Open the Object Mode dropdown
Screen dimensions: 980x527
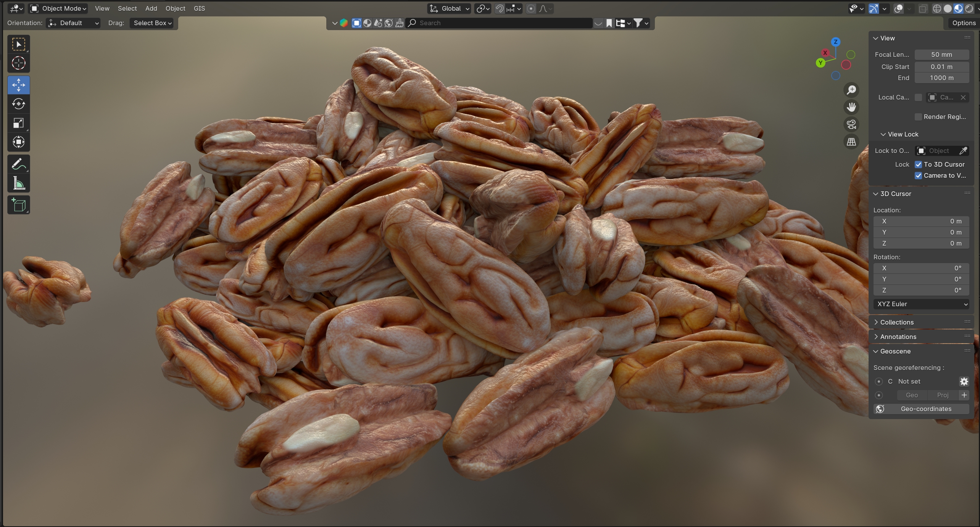pos(58,8)
